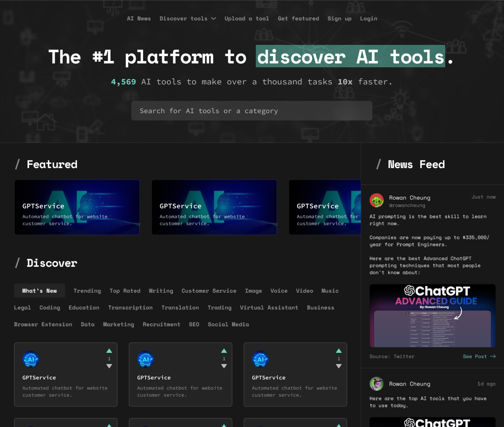Image resolution: width=504 pixels, height=427 pixels.
Task: Upvote the first GPTService Discover card
Action: (109, 351)
